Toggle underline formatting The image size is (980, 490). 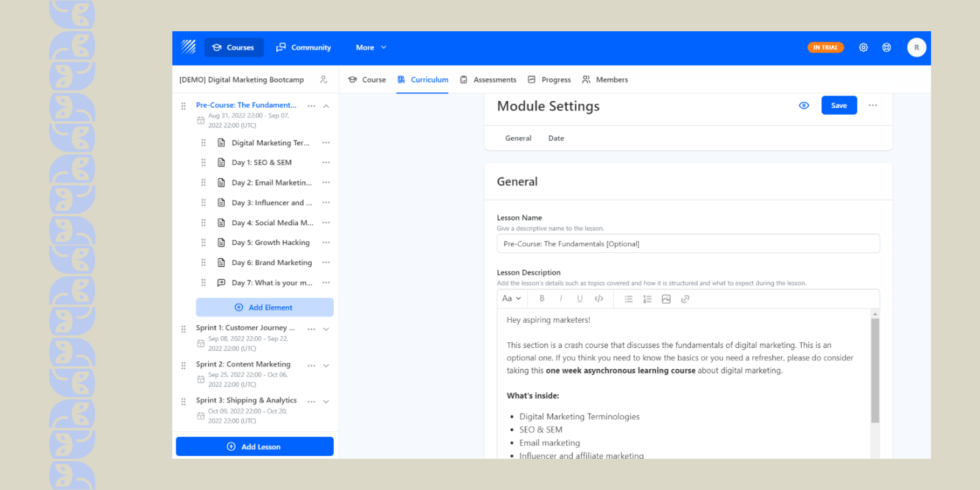(579, 299)
